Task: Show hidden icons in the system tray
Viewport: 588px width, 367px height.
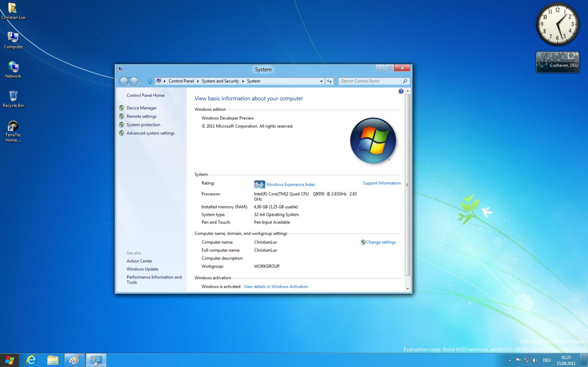Action: 510,360
